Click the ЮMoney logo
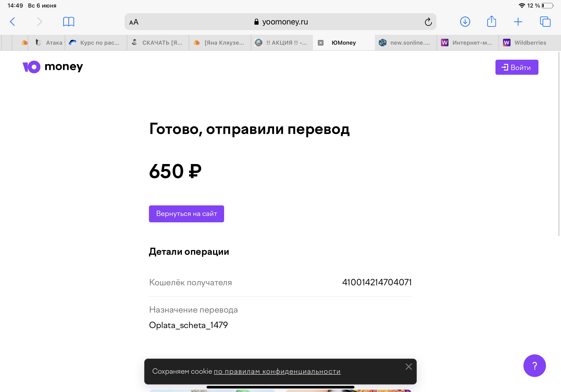The image size is (561, 392). click(x=53, y=67)
